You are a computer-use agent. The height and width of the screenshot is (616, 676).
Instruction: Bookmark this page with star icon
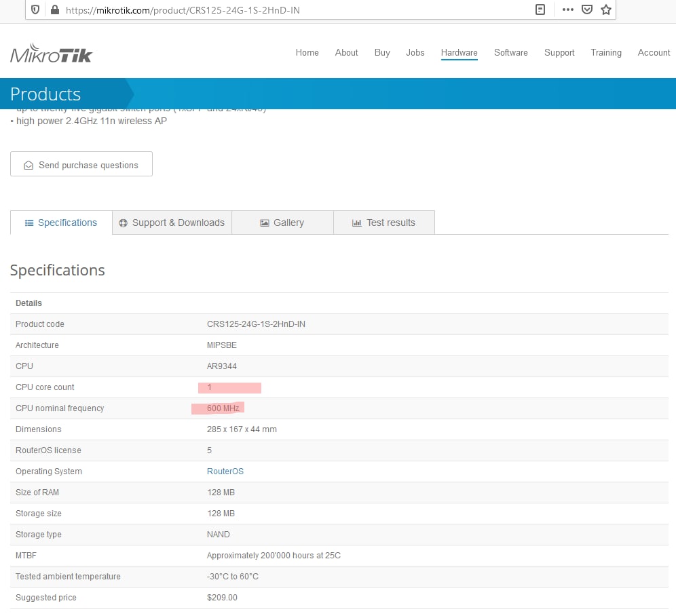(605, 9)
